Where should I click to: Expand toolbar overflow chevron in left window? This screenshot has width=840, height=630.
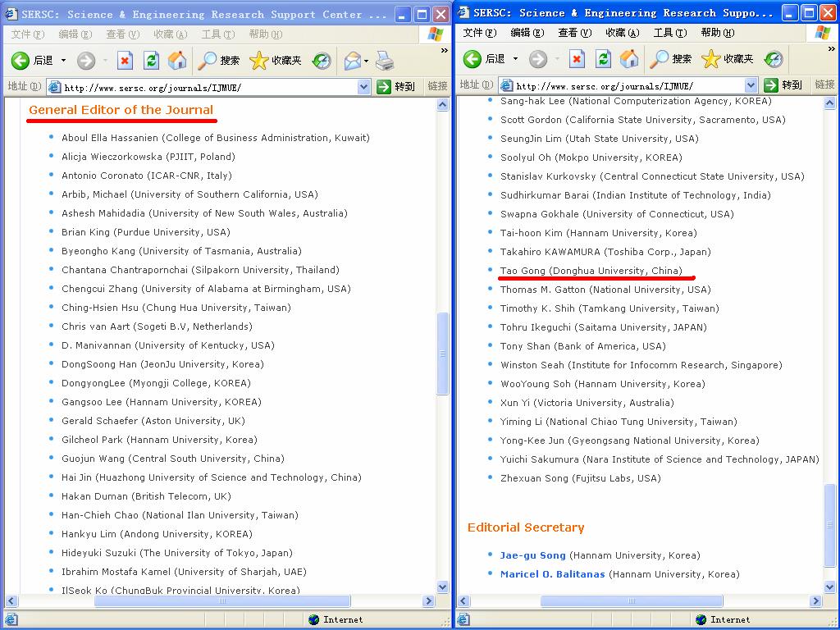[444, 50]
